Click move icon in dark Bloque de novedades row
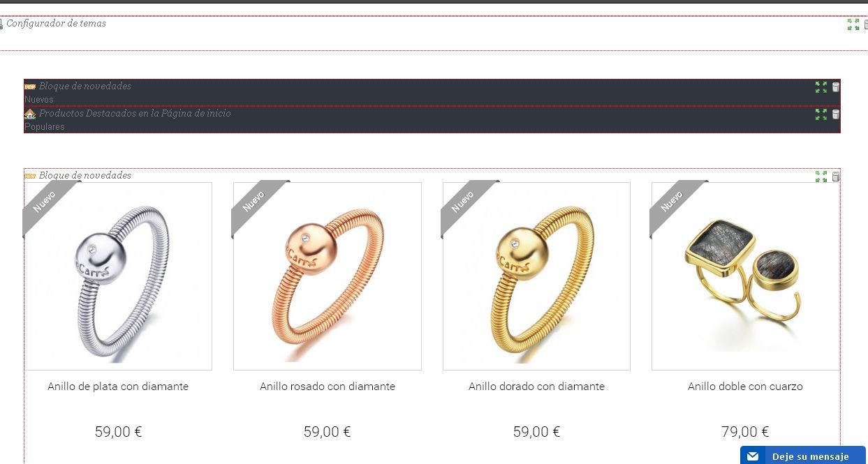 point(821,87)
